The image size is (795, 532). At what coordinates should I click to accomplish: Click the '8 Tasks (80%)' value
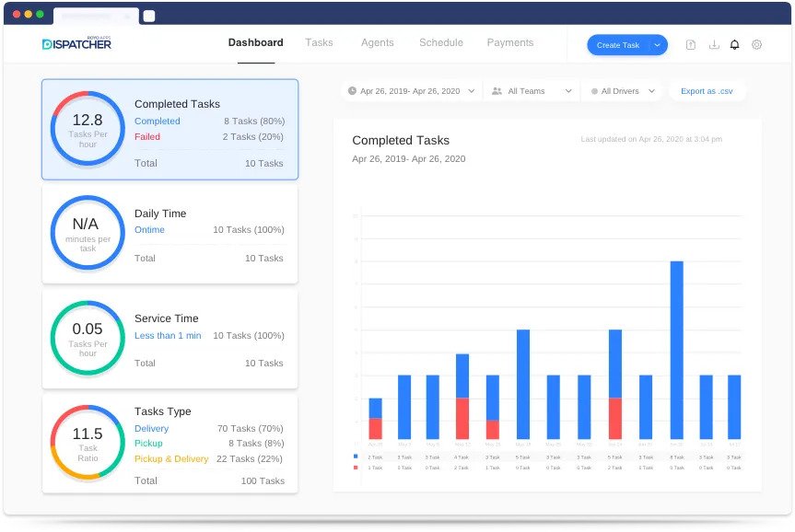pos(254,121)
